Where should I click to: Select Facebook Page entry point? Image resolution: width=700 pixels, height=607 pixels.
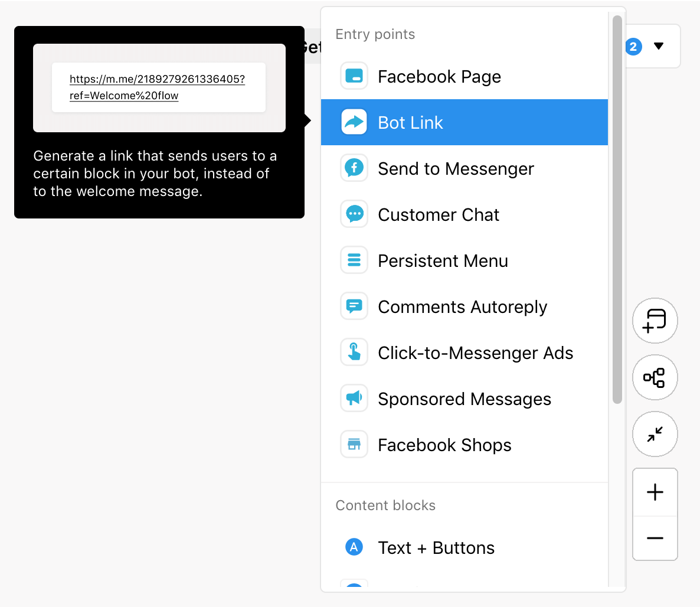coord(465,76)
